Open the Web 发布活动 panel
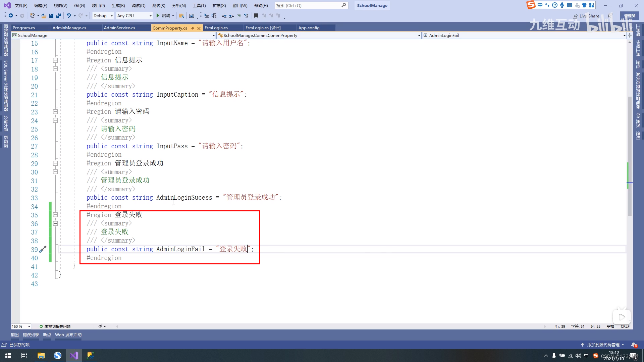The width and height of the screenshot is (644, 362). click(68, 334)
